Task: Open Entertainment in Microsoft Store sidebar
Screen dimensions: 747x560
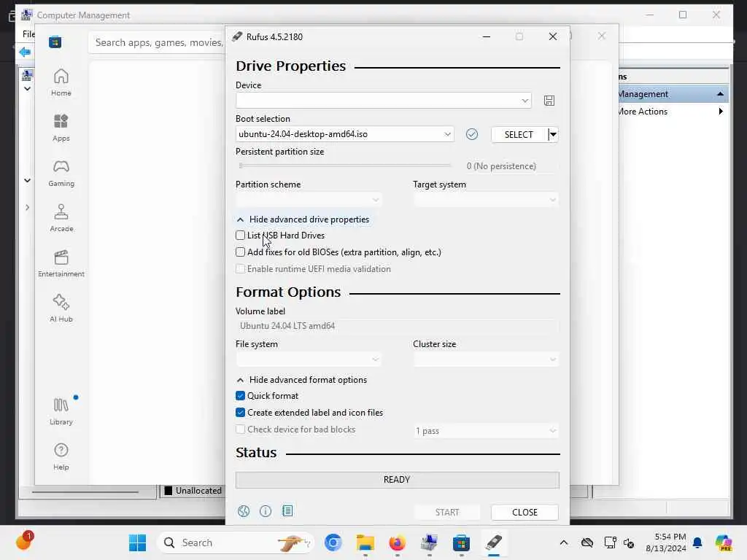Action: pos(61,264)
